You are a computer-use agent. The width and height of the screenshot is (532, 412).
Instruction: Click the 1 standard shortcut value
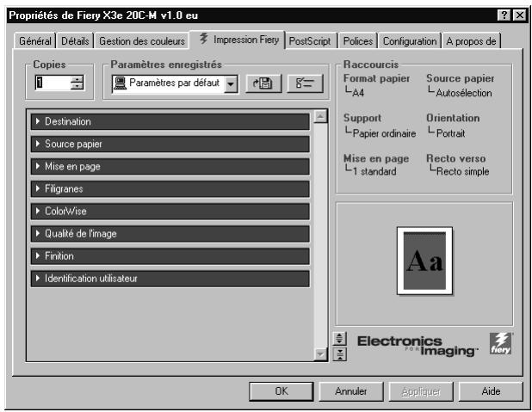374,171
